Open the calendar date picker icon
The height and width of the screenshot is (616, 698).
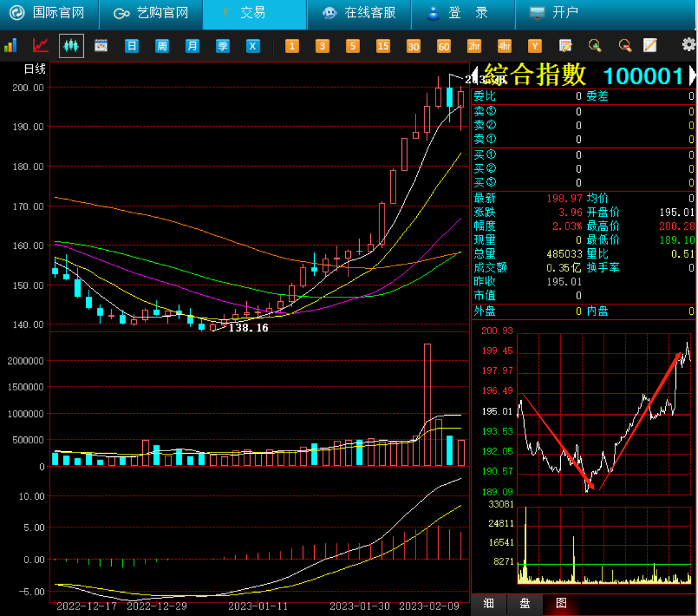(x=101, y=45)
